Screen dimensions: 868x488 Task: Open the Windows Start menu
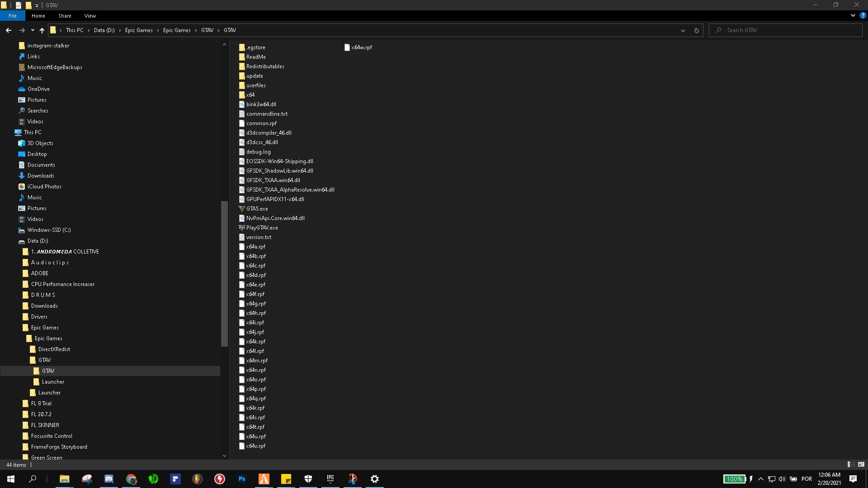11,479
